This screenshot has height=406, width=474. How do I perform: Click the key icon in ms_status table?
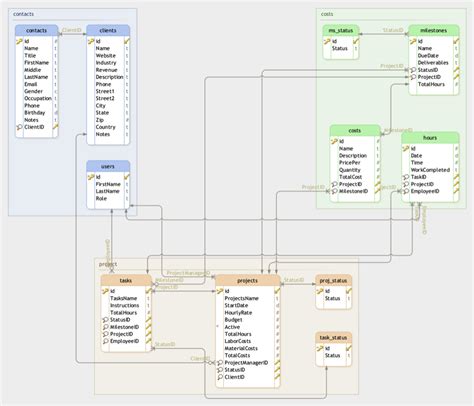coord(327,41)
